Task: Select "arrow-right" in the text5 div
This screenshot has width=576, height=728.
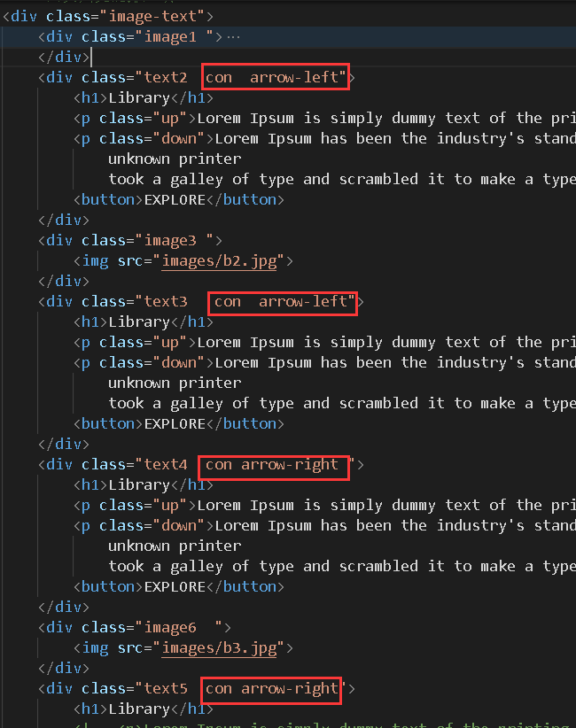Action: point(290,688)
